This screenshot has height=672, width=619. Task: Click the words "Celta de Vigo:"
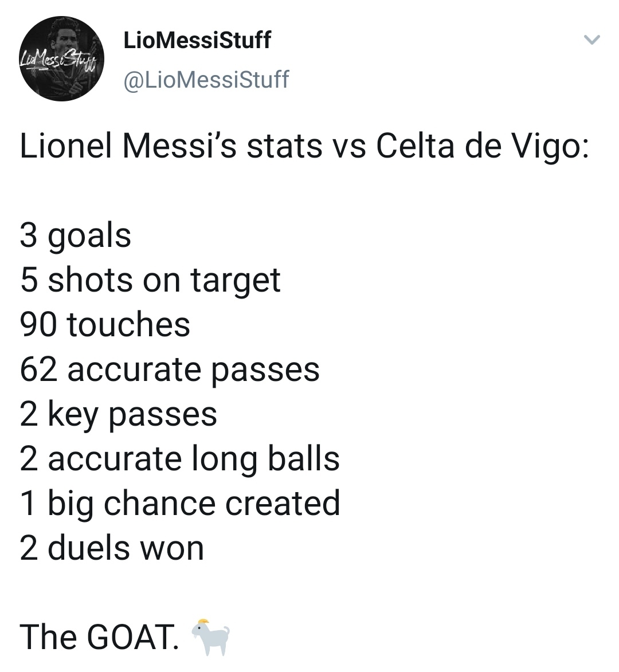click(x=483, y=147)
